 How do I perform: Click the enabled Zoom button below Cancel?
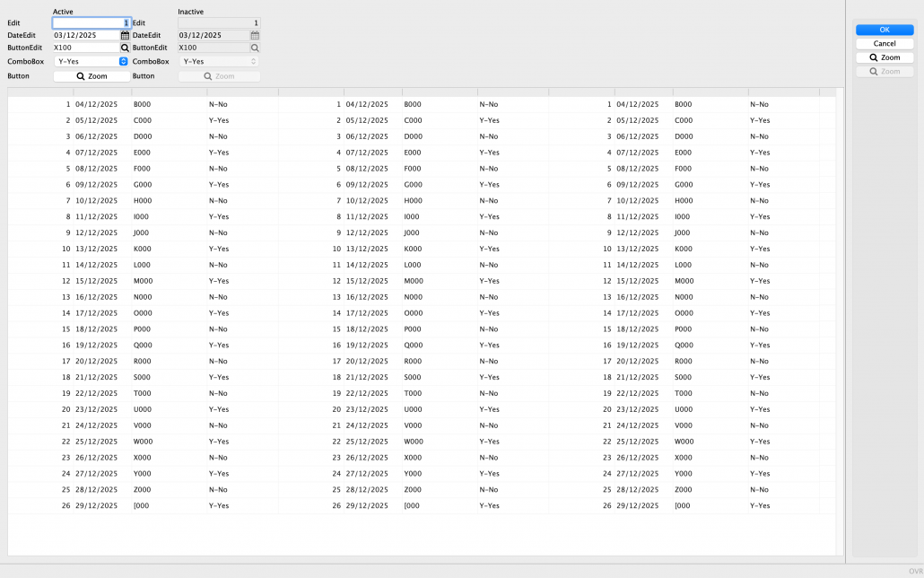pos(884,57)
